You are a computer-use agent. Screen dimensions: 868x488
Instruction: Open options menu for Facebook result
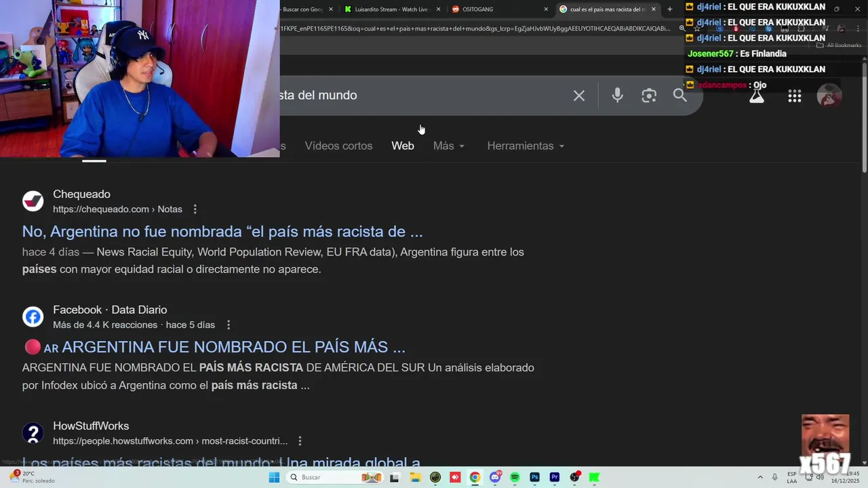229,325
